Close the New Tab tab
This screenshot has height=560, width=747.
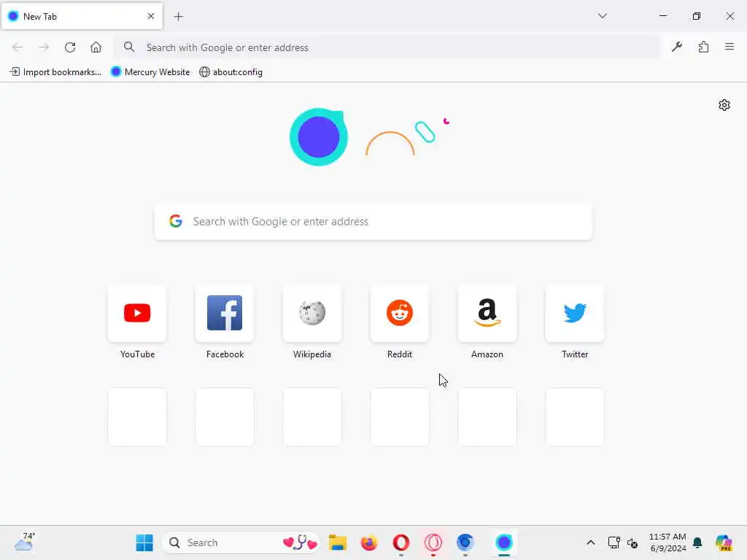coord(151,16)
